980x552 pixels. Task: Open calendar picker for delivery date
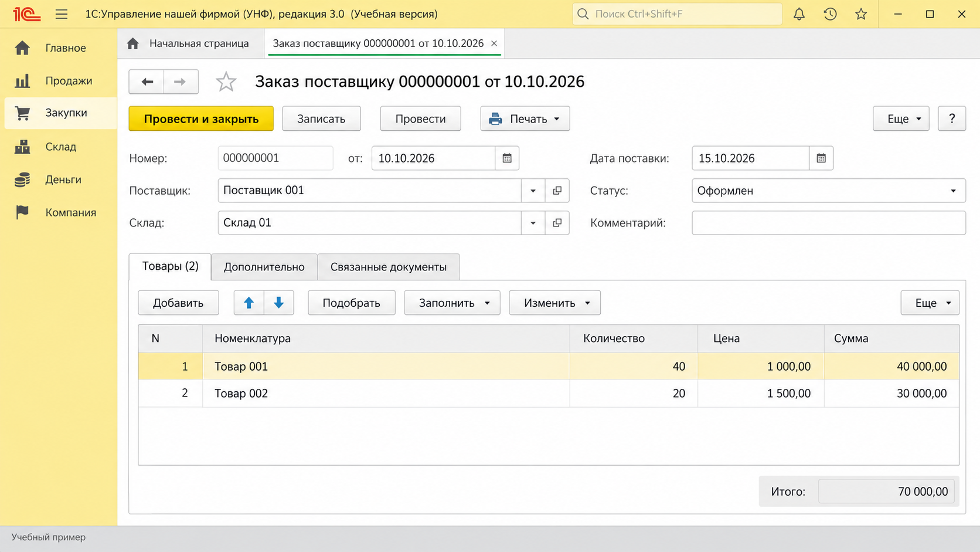(x=821, y=158)
